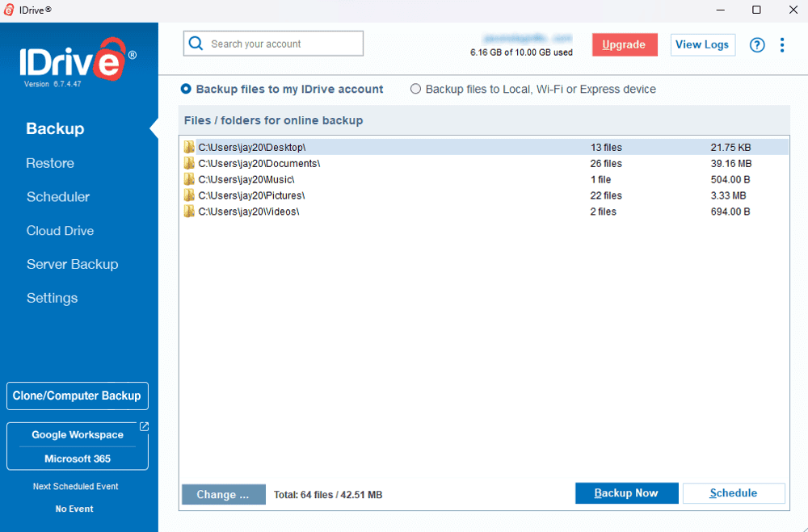Click the Desktop folder icon

tap(189, 147)
